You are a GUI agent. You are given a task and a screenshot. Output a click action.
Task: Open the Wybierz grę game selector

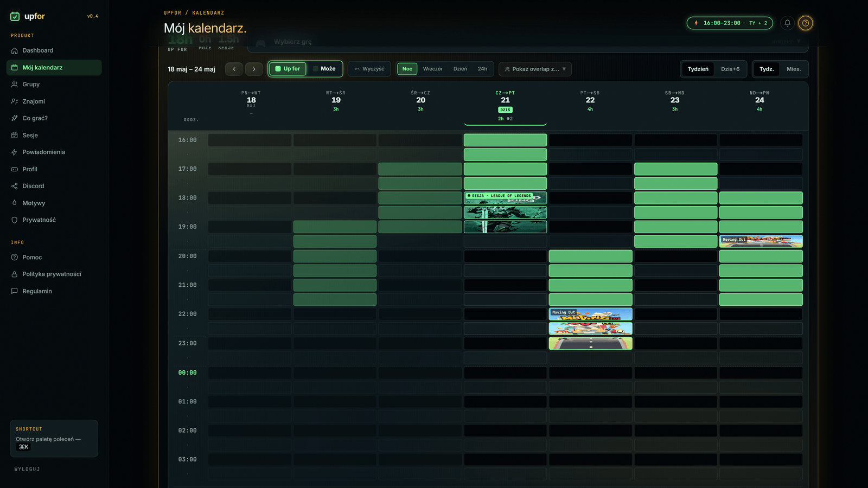tap(528, 42)
